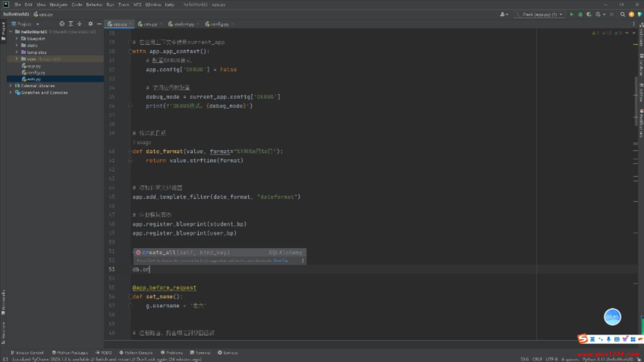Viewport: 644px width, 362px height.
Task: Jump to next highlighted error arrow
Action: pos(634,33)
